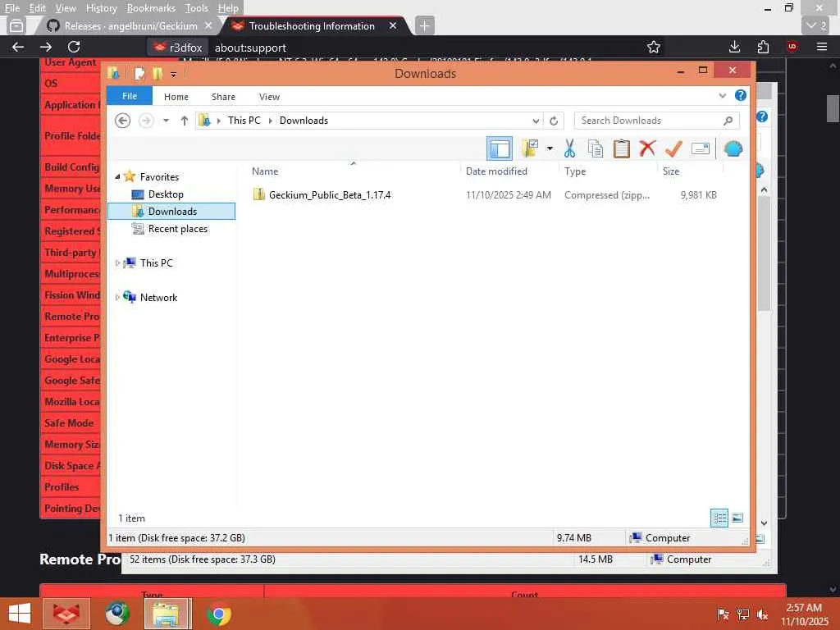Close the Troubleshooting Information tab
The height and width of the screenshot is (630, 840).
pos(393,25)
